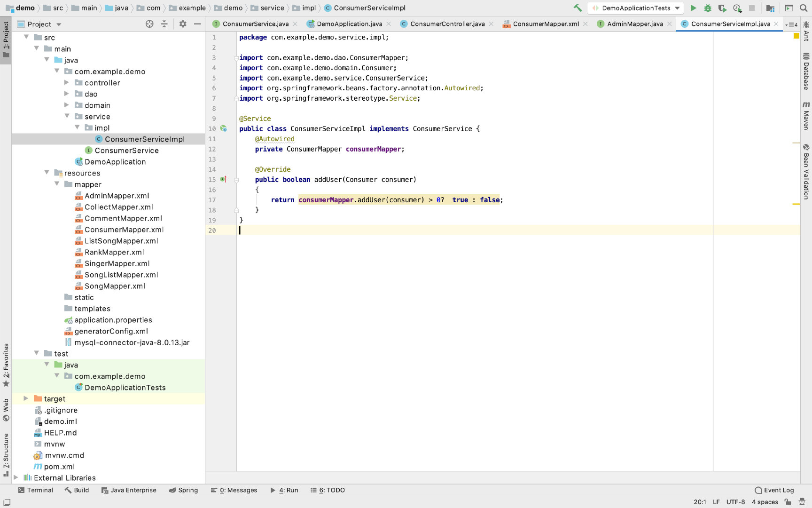Expand the controller package folder
Image resolution: width=812 pixels, height=508 pixels.
click(67, 82)
